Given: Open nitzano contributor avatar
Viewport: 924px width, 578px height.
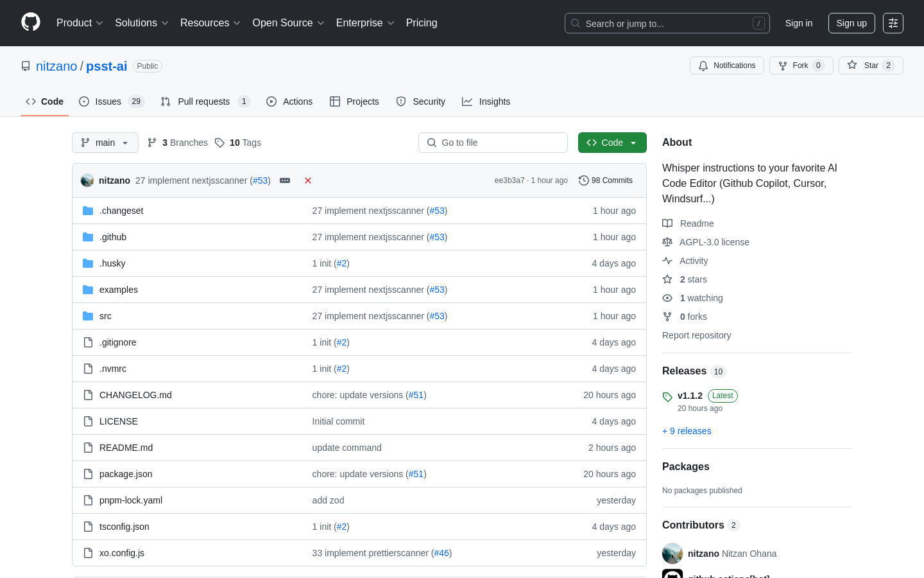Looking at the screenshot, I should (x=672, y=554).
